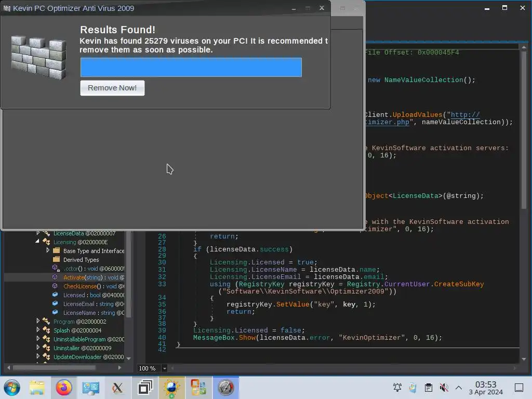Click the Activate method icon
Screen dimensions: 532x399
(55, 277)
